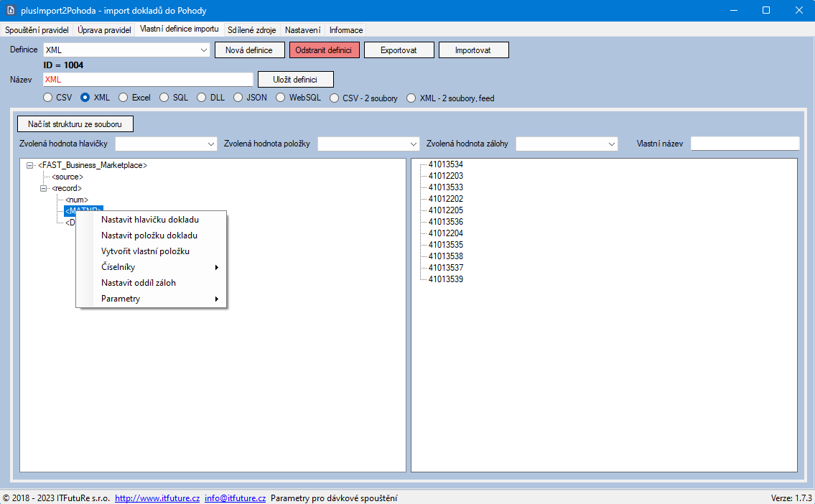This screenshot has width=815, height=504.
Task: Select XML - 2 soubory, feed option
Action: [x=411, y=98]
